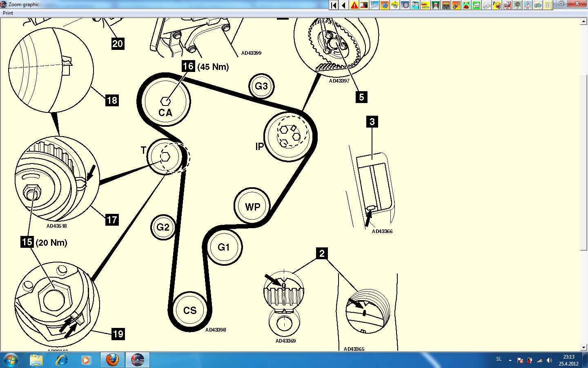The height and width of the screenshot is (368, 588).
Task: Click the SRS airbag toolbar icon
Action: coord(507,5)
